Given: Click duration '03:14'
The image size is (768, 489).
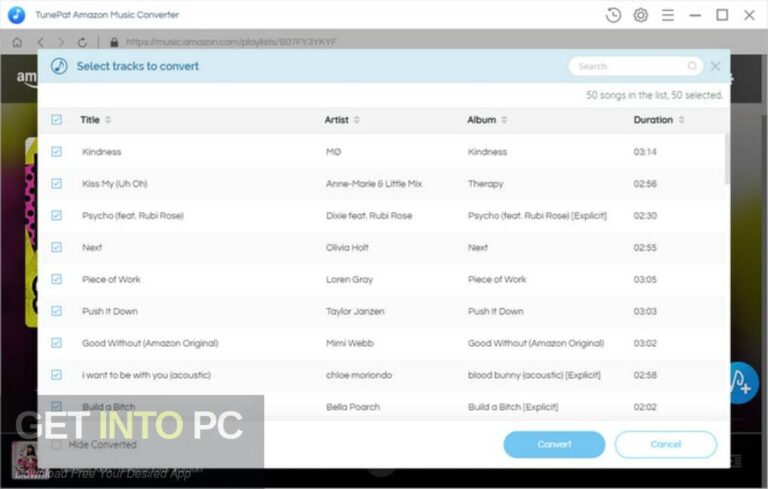Looking at the screenshot, I should click(x=645, y=152).
